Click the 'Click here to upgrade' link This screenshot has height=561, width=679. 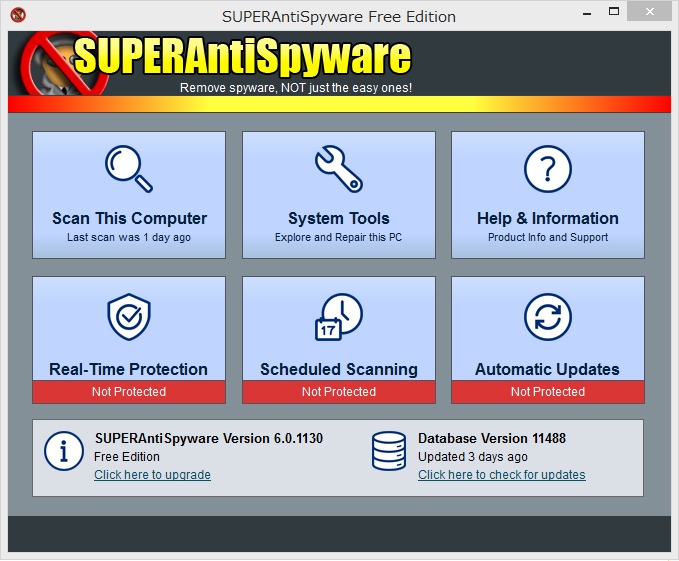(x=152, y=475)
